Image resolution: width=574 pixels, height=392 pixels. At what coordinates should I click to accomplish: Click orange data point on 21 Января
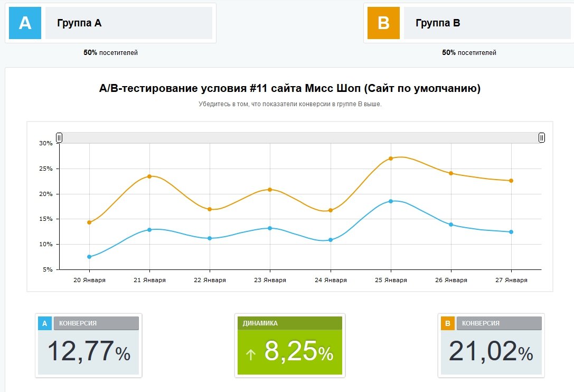tap(149, 176)
